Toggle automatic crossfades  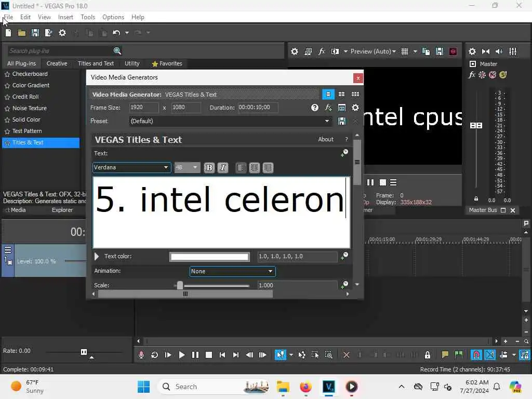[x=490, y=355]
